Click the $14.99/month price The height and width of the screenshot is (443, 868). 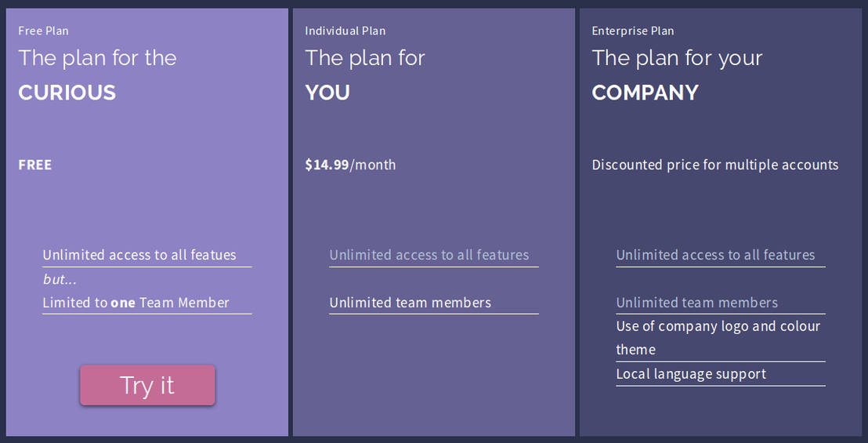(x=350, y=165)
